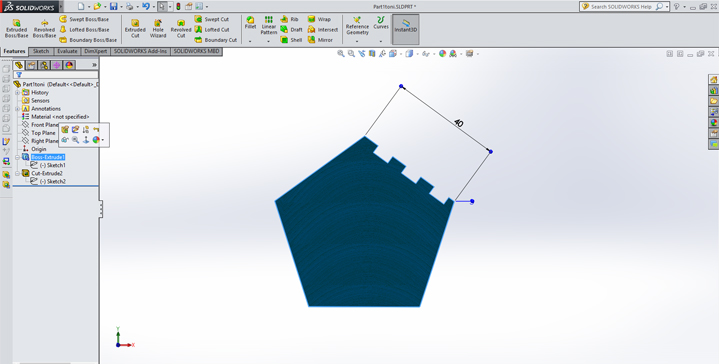The image size is (719, 364).
Task: Expand the History tree node
Action: tap(17, 93)
